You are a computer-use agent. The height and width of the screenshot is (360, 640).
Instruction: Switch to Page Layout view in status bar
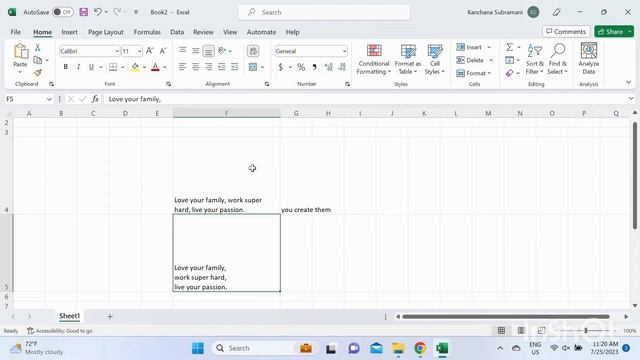[x=521, y=331]
